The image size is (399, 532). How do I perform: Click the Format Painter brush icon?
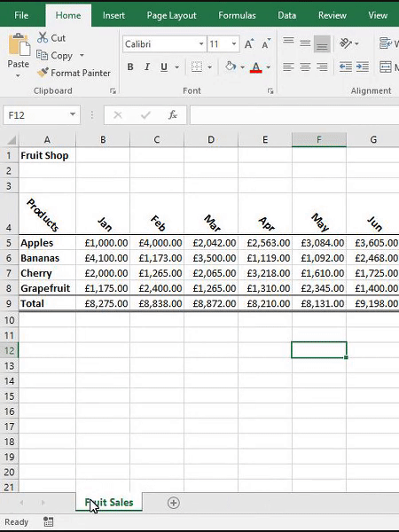point(43,73)
